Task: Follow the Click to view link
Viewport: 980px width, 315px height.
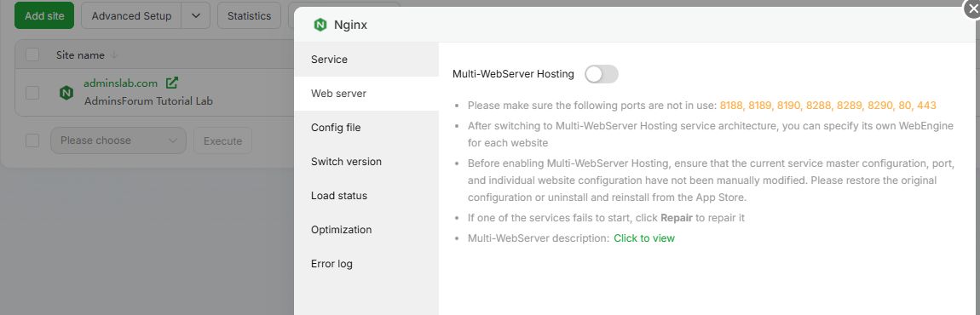Action: point(644,238)
